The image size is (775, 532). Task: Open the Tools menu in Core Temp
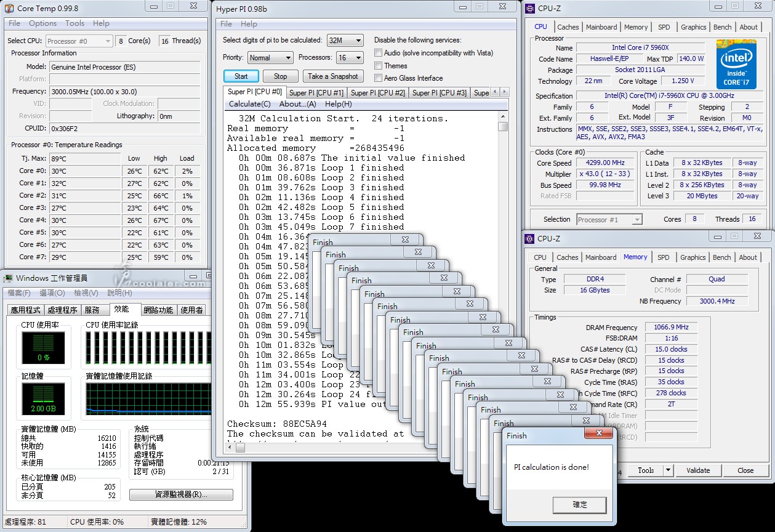pos(74,23)
